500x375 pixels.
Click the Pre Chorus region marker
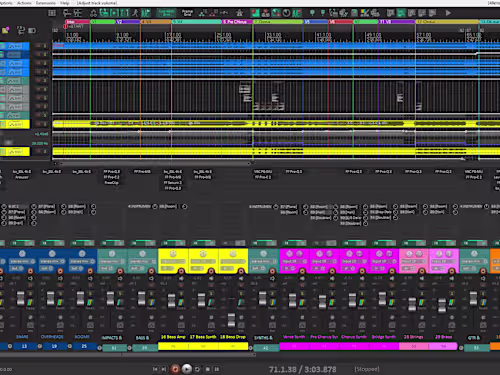click(237, 22)
